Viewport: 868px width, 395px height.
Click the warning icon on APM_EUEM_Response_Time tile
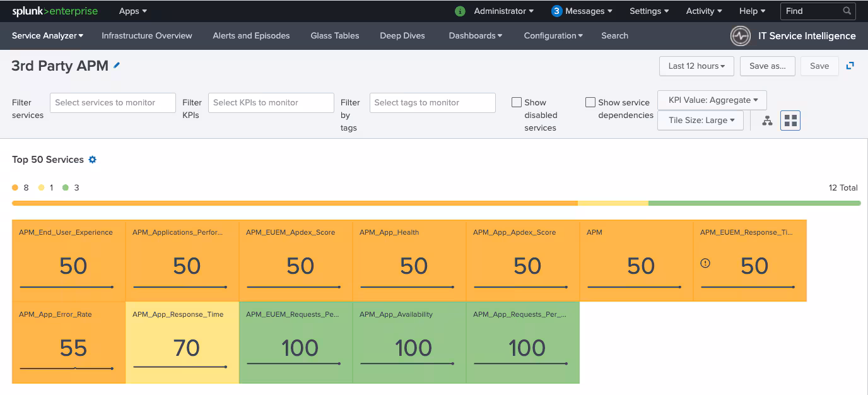pos(705,264)
